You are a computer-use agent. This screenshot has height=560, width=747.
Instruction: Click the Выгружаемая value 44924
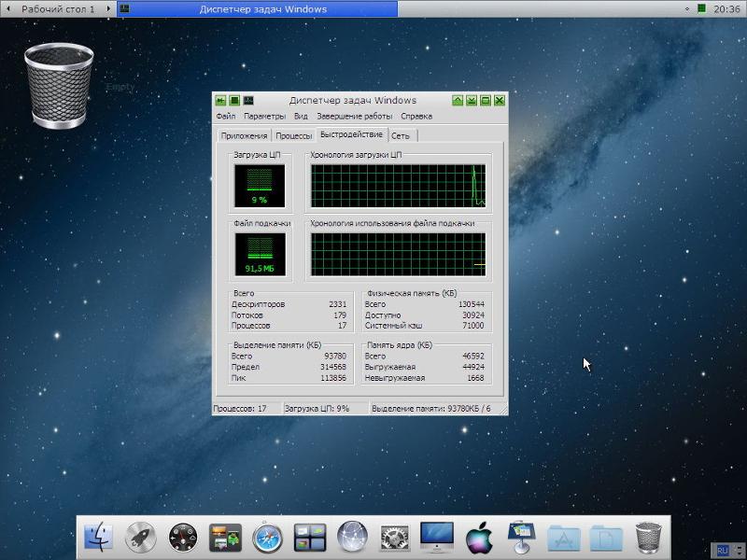[473, 367]
